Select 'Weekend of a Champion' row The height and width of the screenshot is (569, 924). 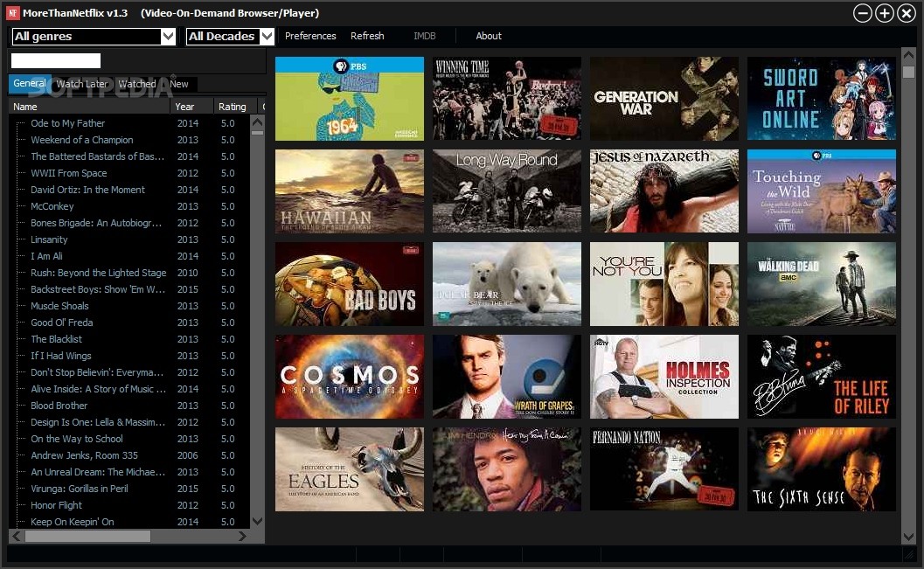129,140
